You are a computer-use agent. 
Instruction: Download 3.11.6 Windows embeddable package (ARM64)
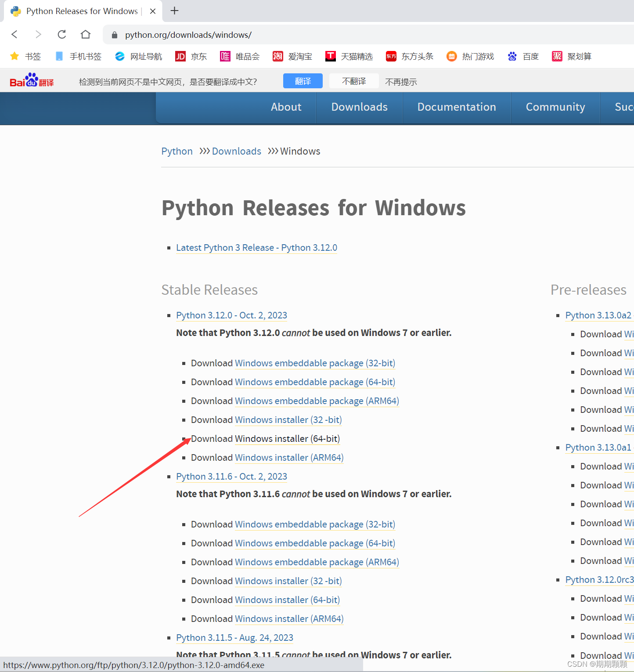pyautogui.click(x=317, y=562)
